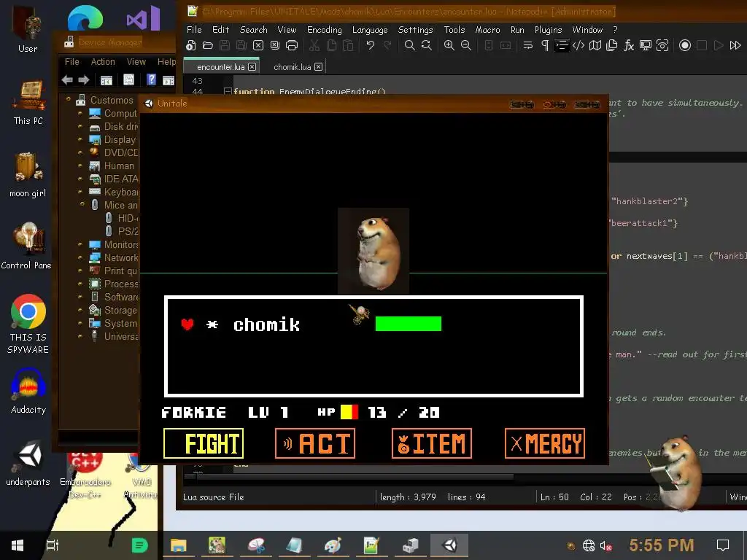This screenshot has height=560, width=747.
Task: Open the Control Panel desktop icon
Action: 27,246
